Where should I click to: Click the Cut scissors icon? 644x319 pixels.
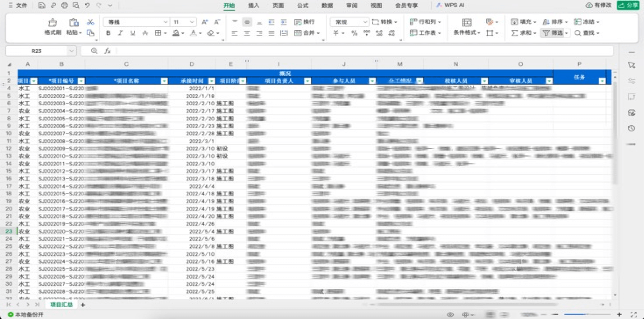tap(90, 22)
